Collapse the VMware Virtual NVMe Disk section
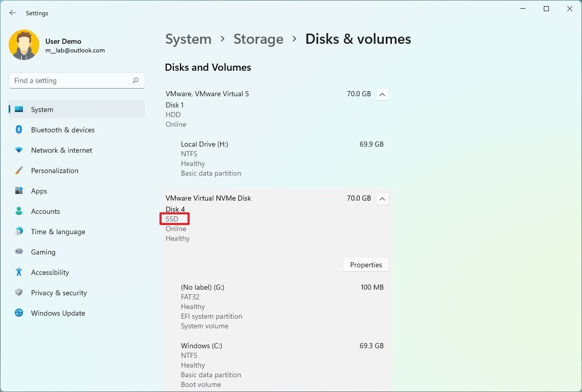Screen dimensions: 582x392 coord(382,199)
